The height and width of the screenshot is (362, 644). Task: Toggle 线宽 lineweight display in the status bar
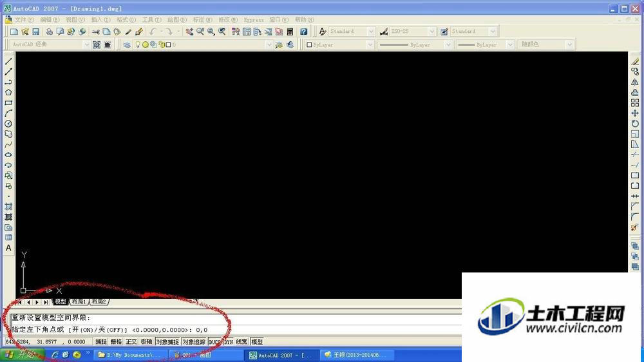click(x=241, y=341)
